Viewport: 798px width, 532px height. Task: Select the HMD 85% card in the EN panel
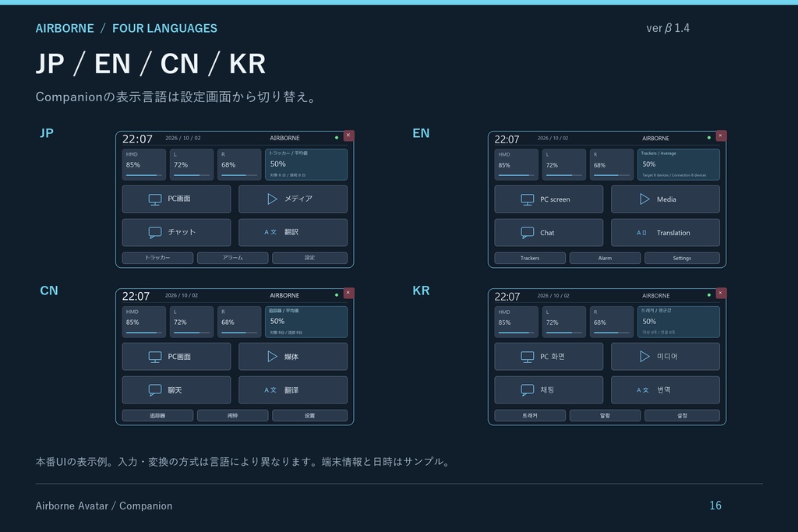(x=517, y=164)
